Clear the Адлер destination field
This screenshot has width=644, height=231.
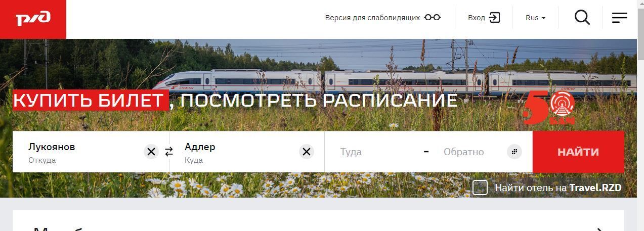click(306, 152)
